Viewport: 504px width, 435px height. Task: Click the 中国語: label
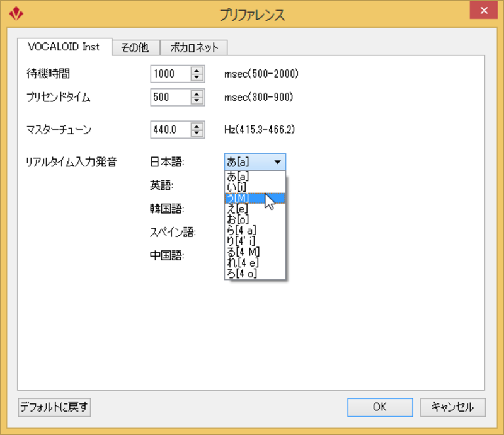(x=167, y=255)
